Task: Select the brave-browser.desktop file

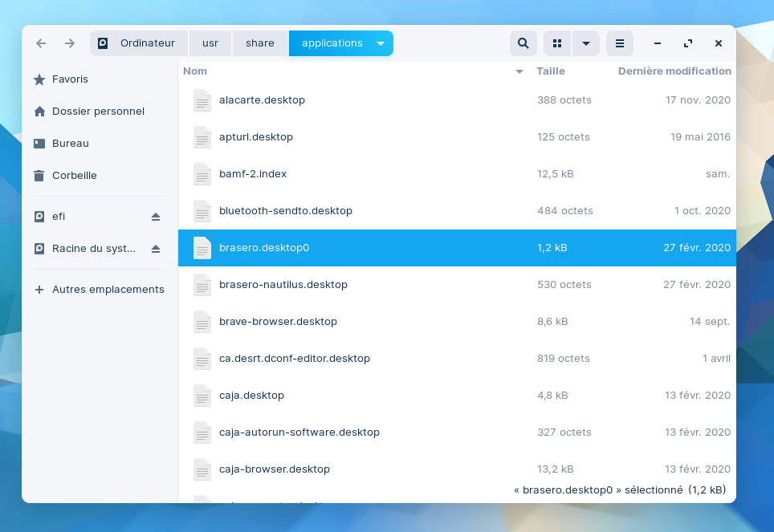Action: [278, 322]
